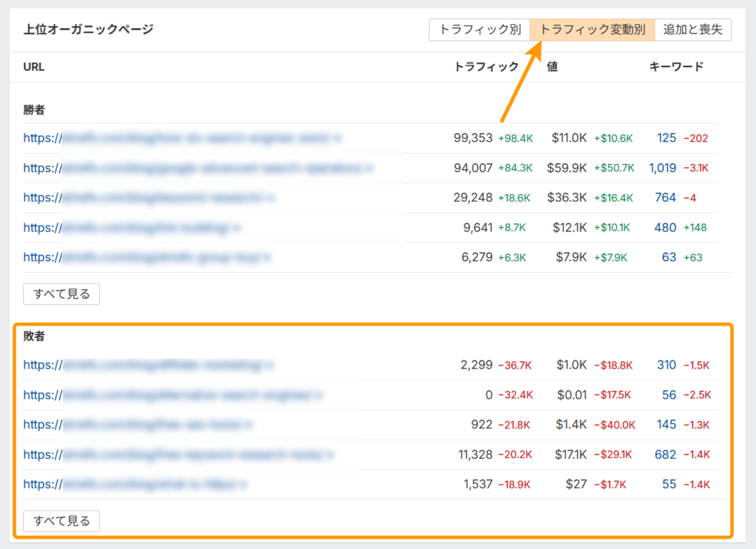Click すべて見る under the 敗者 section

click(61, 521)
